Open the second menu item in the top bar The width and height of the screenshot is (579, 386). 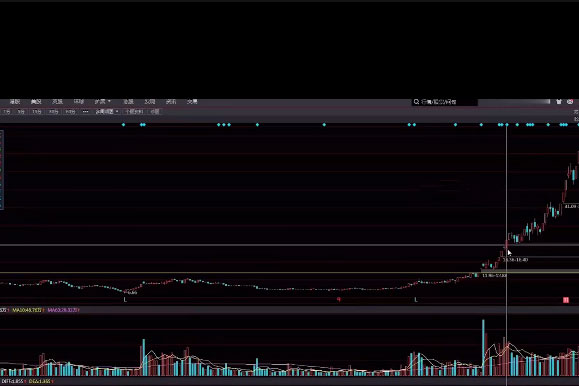click(x=36, y=102)
